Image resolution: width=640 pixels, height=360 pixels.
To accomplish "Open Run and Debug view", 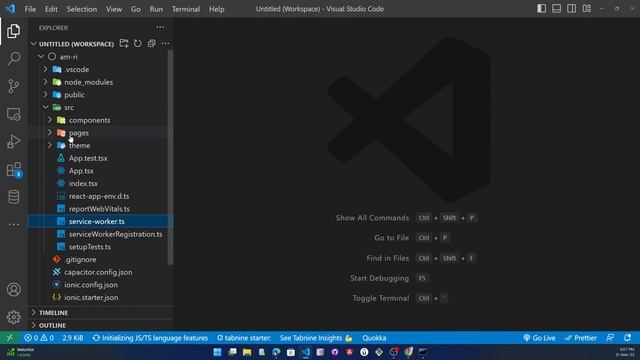I will pyautogui.click(x=13, y=142).
